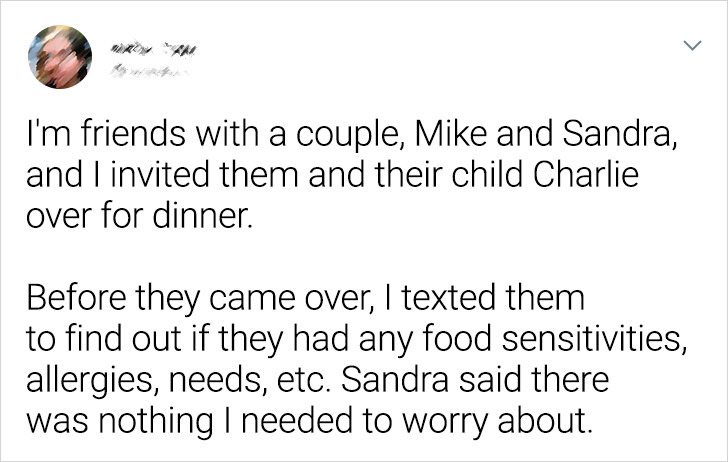Click the word "invited" in the second line
Image resolution: width=728 pixels, height=462 pixels.
(x=159, y=175)
